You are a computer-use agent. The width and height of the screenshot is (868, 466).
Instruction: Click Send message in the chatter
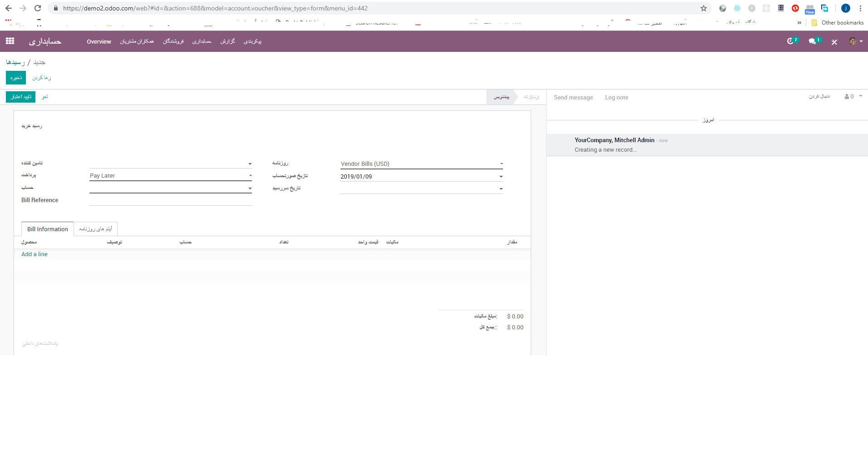[573, 97]
